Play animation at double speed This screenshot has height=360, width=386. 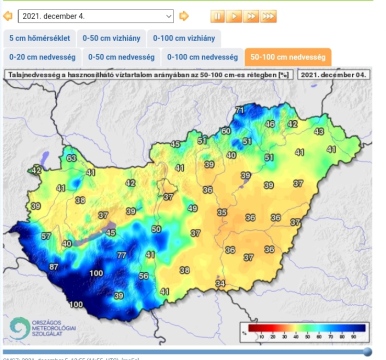[x=251, y=16]
